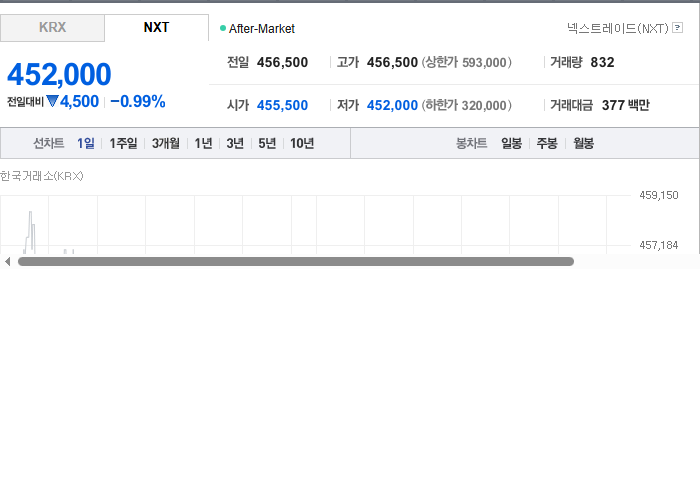The width and height of the screenshot is (700, 490).
Task: Show the 10년 chart range
Action: (302, 143)
